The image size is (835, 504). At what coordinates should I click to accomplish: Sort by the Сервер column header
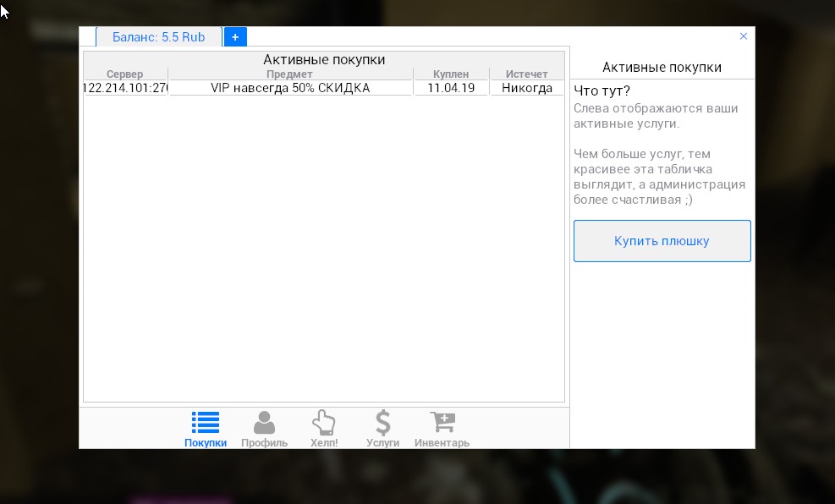tap(125, 74)
